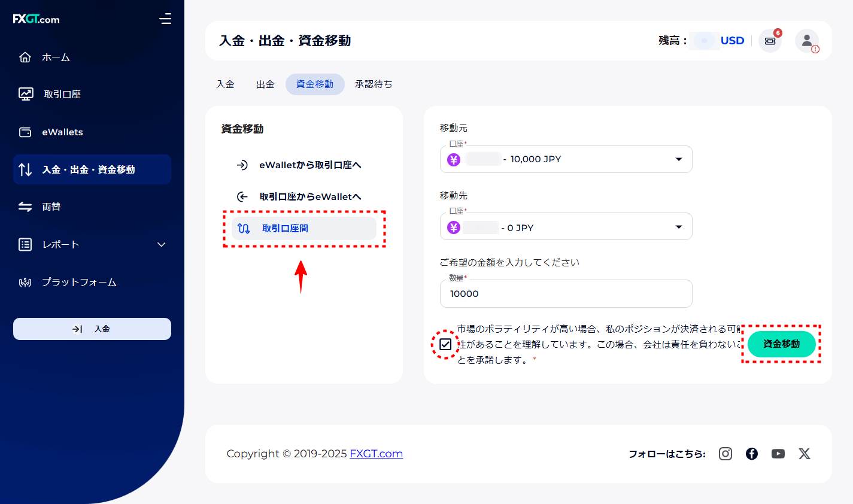Switch to the 承認待ち tab

pos(374,84)
